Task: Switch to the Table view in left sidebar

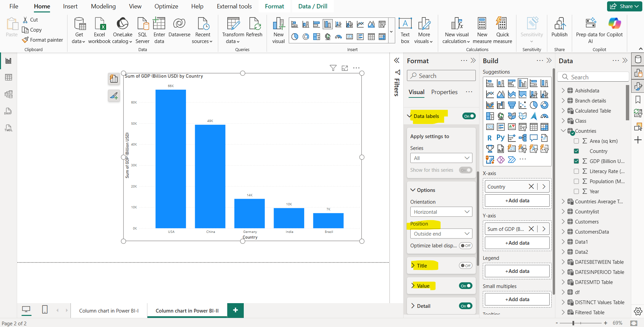Action: coord(8,77)
